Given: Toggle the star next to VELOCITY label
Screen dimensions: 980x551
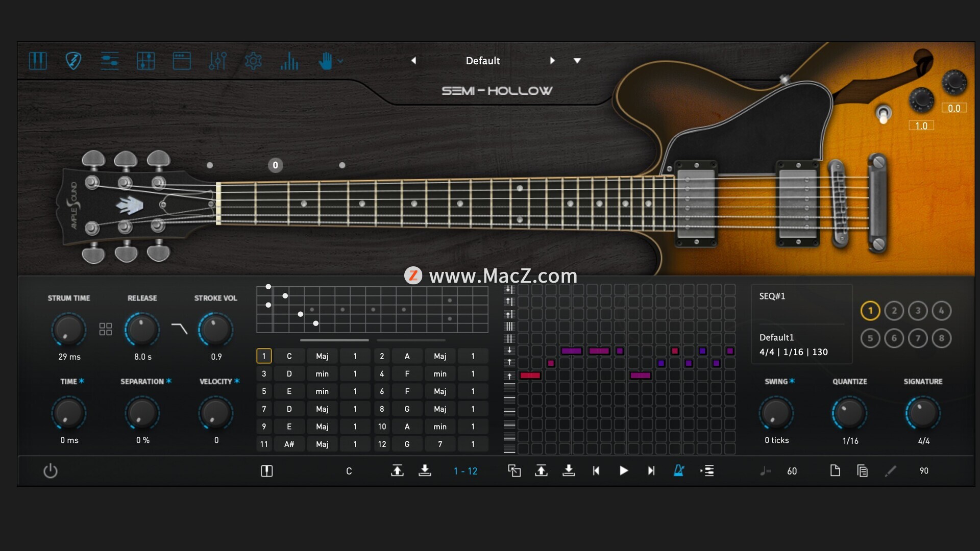Looking at the screenshot, I should pyautogui.click(x=237, y=381).
